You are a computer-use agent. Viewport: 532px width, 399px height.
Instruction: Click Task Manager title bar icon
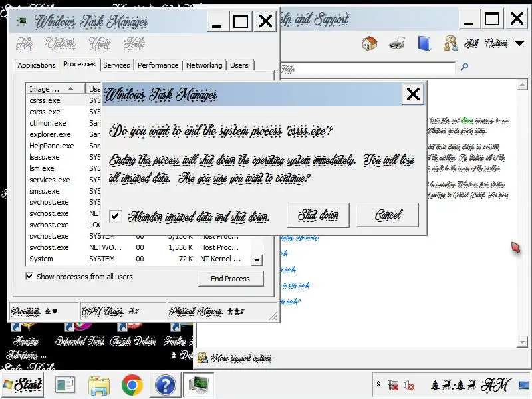tap(23, 21)
